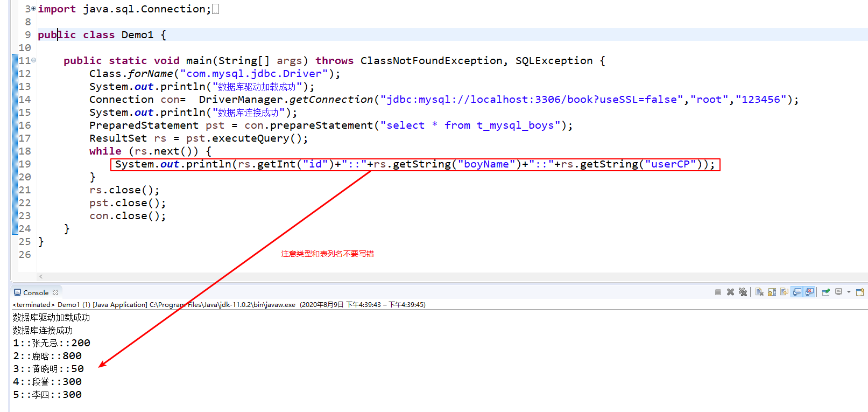Click the "123456" password string
The image size is (868, 412).
click(761, 99)
